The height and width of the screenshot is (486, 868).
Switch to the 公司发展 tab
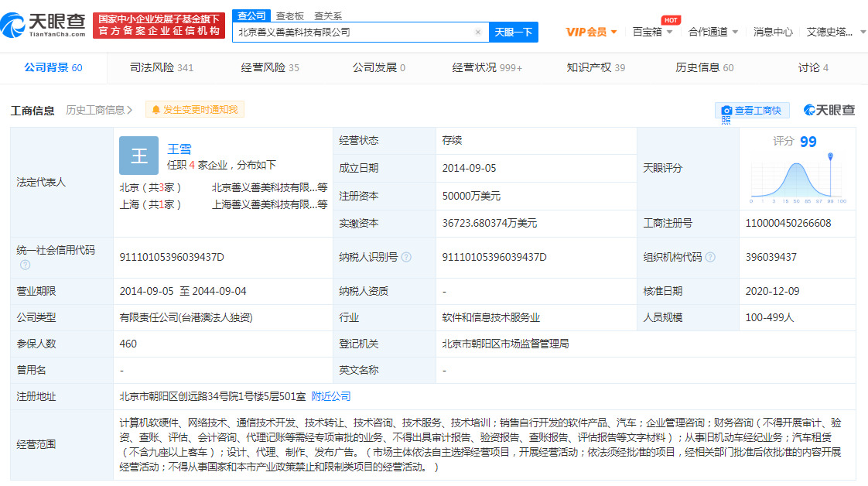coord(379,67)
